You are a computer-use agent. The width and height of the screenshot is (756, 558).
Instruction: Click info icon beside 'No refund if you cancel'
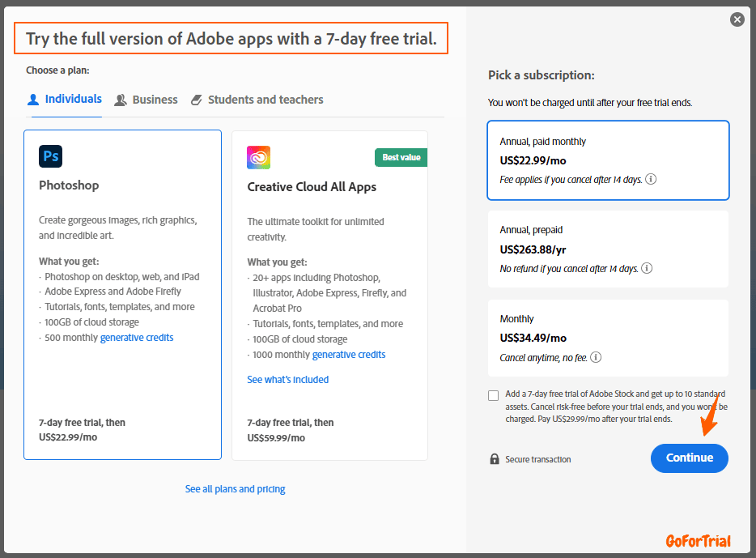(x=647, y=268)
